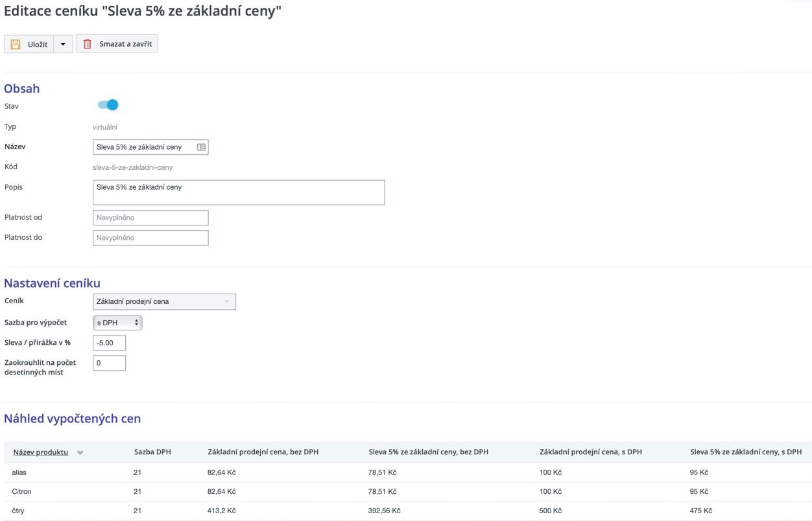Screen dimensions: 812x521
Task: Click inside the Platnost od date field
Action: tap(150, 217)
